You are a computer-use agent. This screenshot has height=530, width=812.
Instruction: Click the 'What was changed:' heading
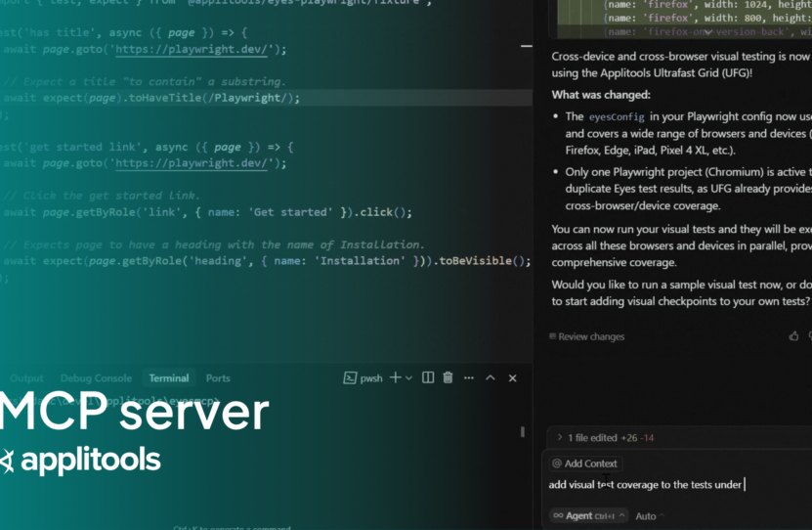tap(601, 95)
